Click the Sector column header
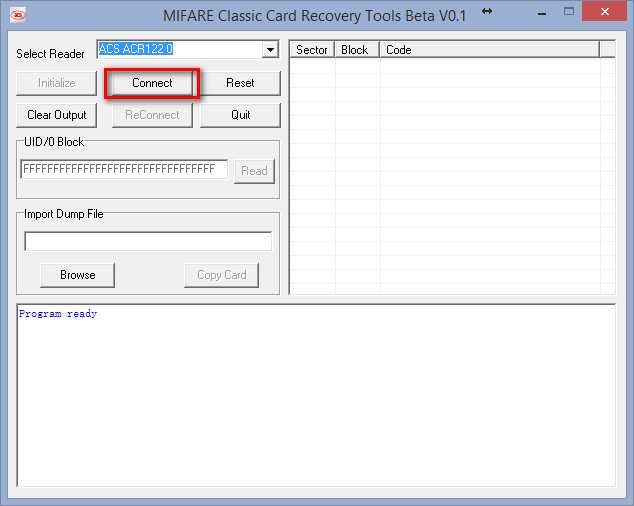This screenshot has width=634, height=506. (312, 50)
